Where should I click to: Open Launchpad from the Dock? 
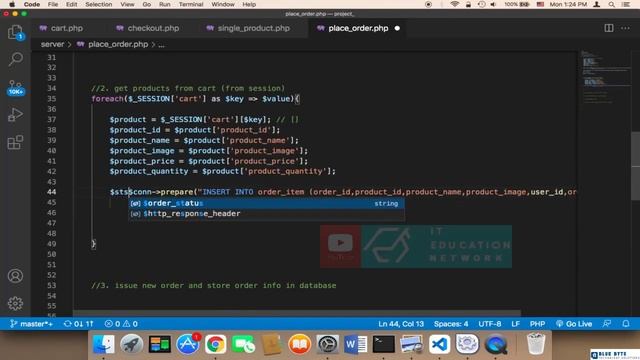coord(131,344)
